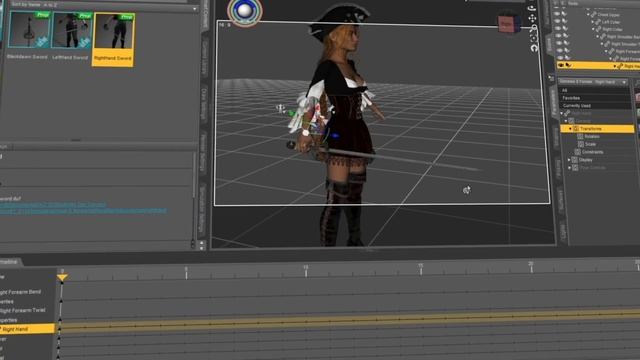Switch to the Content Library side tab
Screen dimensions: 640x360
coord(204,58)
